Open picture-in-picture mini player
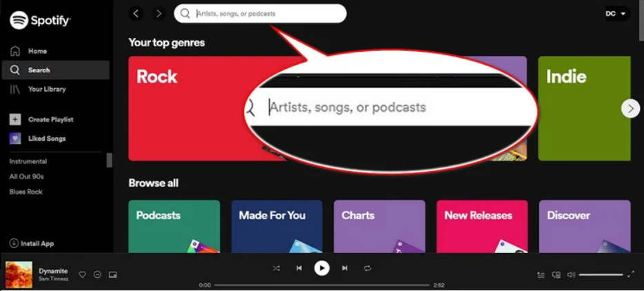This screenshot has width=644, height=291. pyautogui.click(x=113, y=274)
